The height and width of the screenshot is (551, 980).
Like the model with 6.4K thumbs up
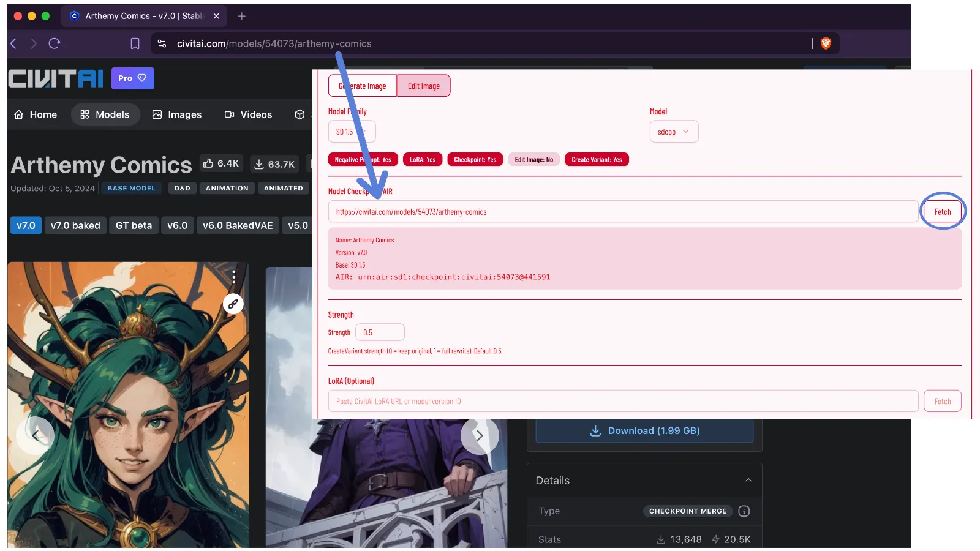coord(221,163)
